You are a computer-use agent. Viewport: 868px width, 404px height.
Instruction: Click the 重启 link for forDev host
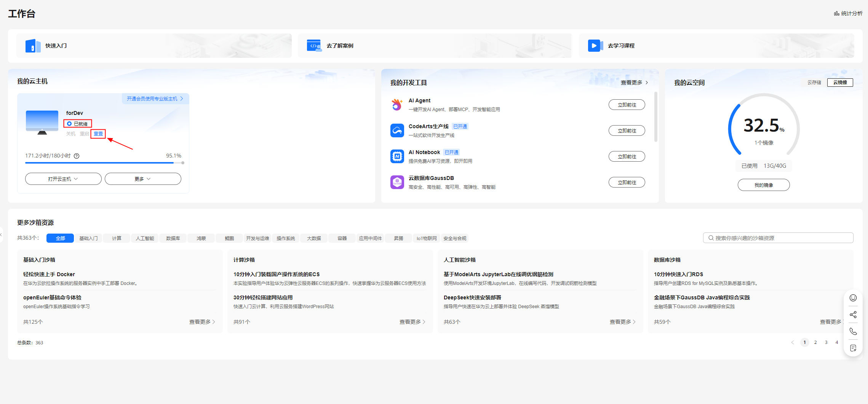point(85,134)
